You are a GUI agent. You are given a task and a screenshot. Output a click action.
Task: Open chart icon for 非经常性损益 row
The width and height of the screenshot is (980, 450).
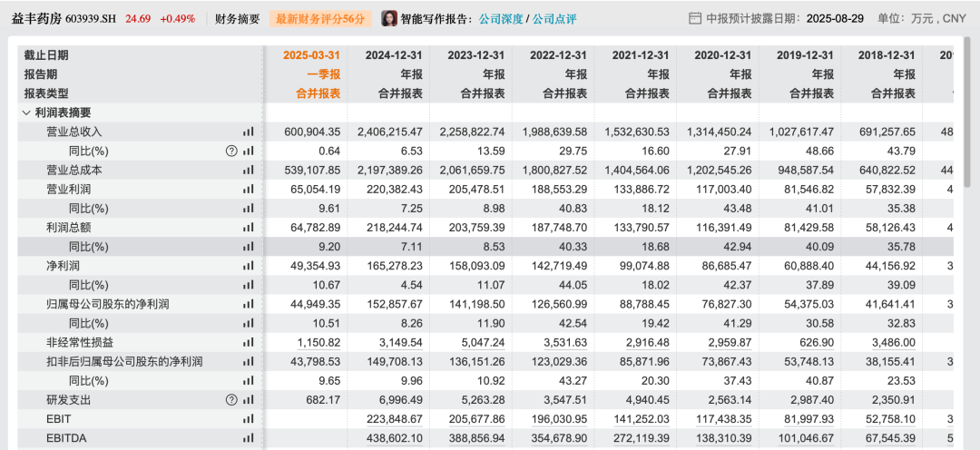click(x=248, y=343)
